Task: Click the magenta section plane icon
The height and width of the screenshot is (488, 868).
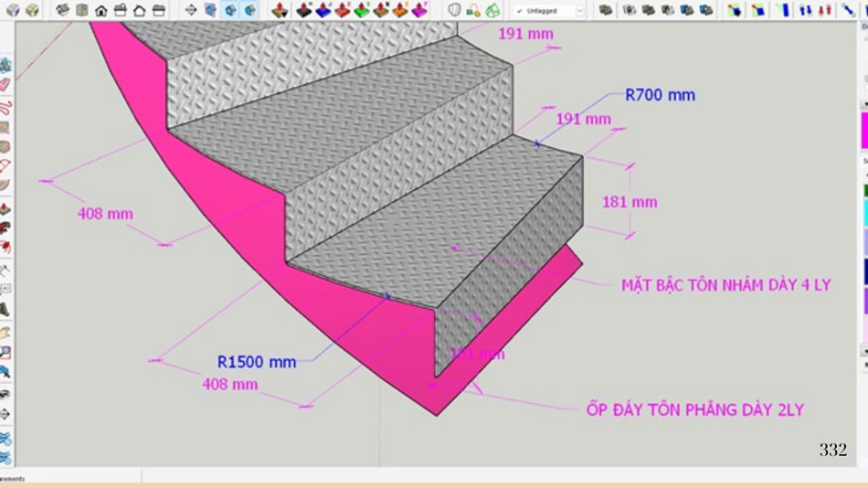Action: (x=419, y=10)
